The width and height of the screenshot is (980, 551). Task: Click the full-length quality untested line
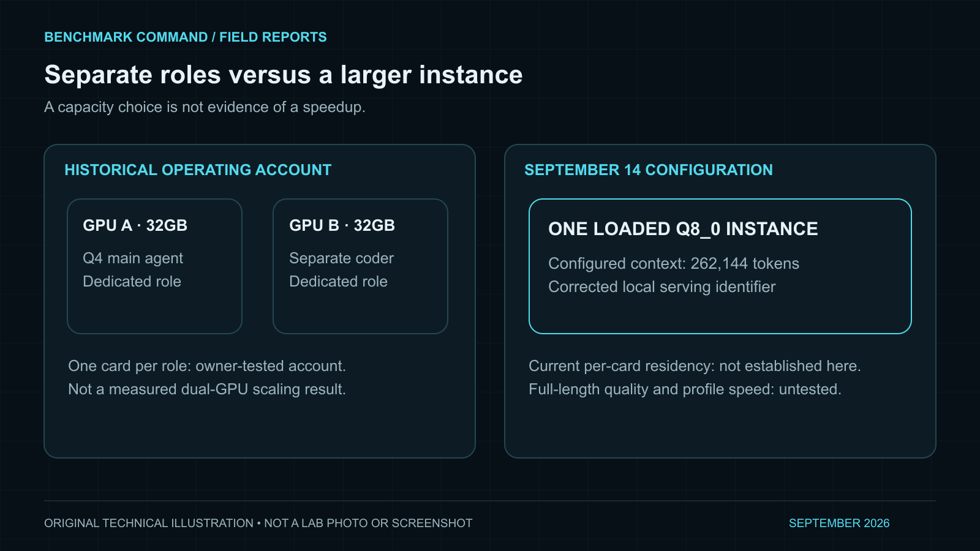click(685, 389)
